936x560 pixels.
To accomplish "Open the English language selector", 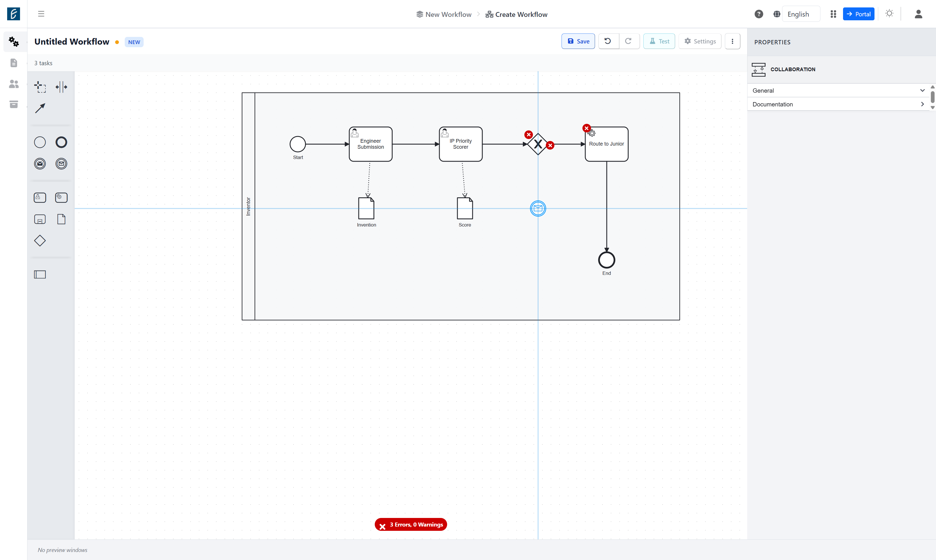I will pyautogui.click(x=801, y=14).
